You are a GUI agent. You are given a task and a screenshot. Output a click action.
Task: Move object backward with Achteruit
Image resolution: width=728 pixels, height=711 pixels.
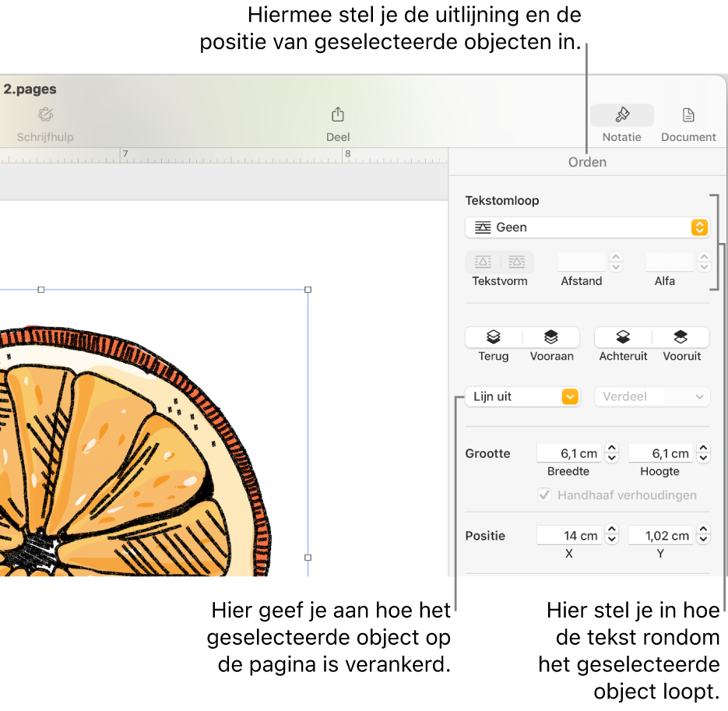[x=623, y=337]
